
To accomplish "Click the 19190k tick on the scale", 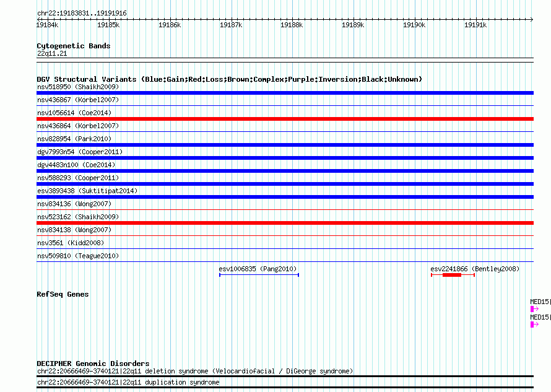I will click(414, 25).
